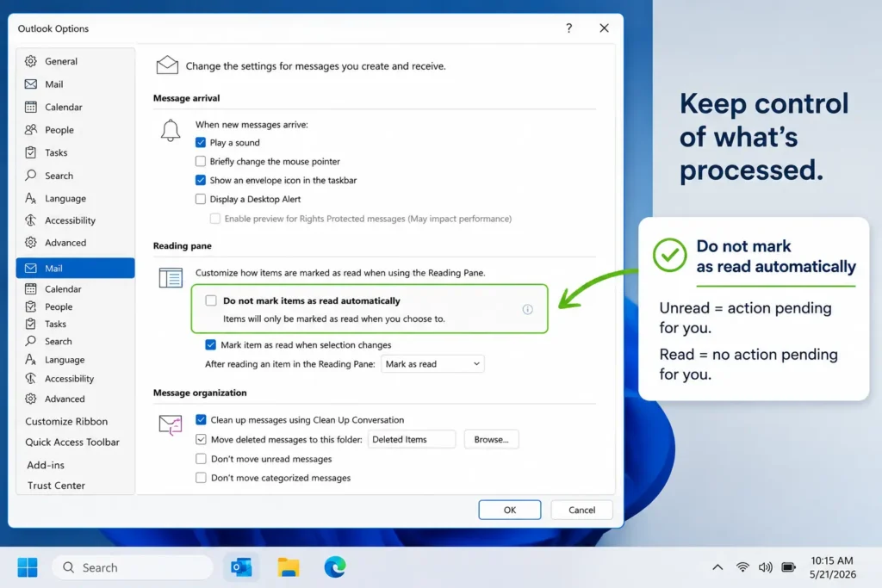The height and width of the screenshot is (588, 882).
Task: Enable Briefly change the mouse pointer
Action: pos(200,161)
